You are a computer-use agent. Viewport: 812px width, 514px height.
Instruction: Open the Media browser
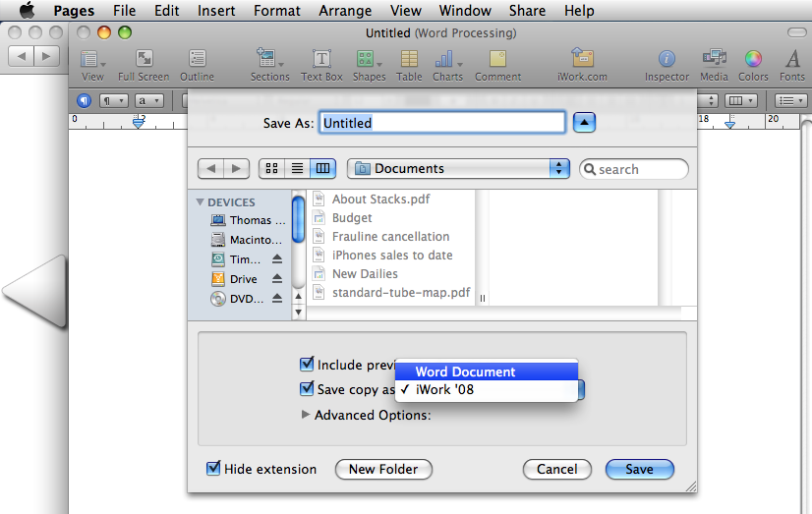714,65
